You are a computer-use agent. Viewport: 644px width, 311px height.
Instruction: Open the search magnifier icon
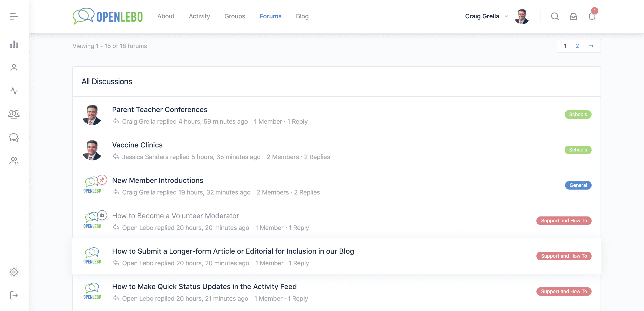(555, 16)
